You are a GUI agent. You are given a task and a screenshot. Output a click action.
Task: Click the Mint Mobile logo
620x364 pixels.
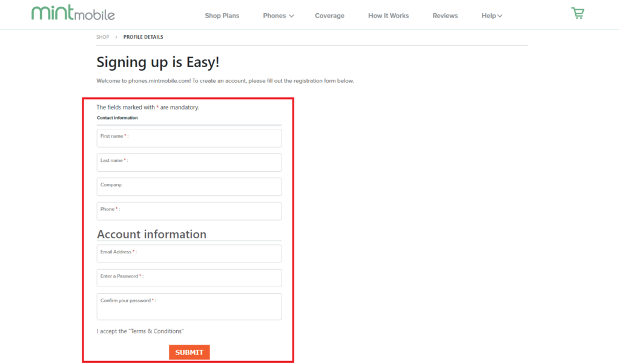tap(73, 13)
